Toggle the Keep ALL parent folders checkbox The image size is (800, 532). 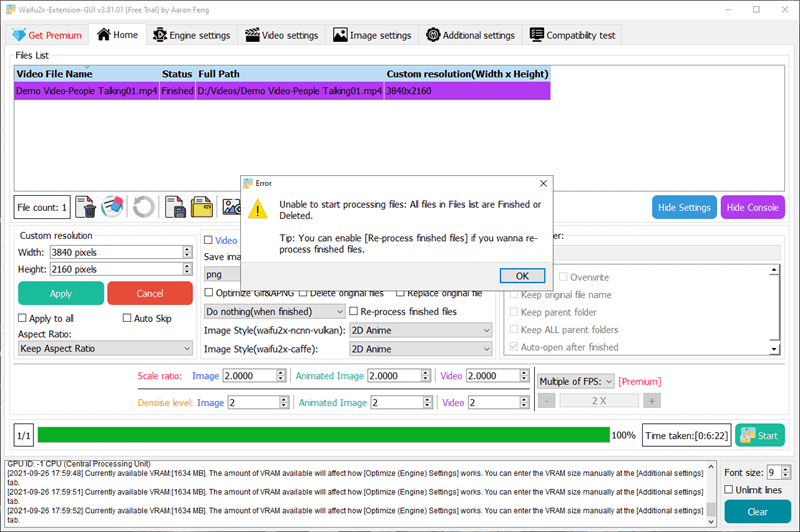tap(514, 329)
